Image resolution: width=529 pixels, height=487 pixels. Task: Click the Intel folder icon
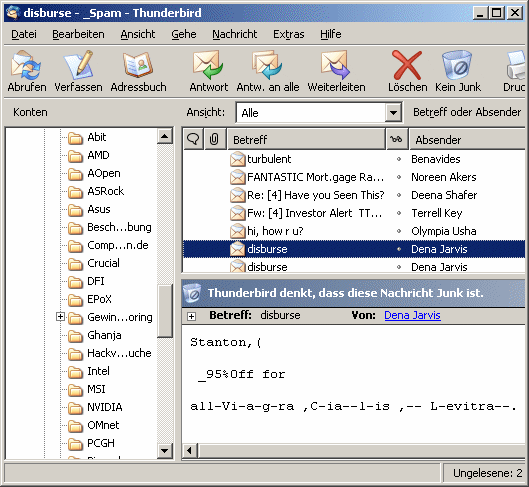pyautogui.click(x=75, y=372)
